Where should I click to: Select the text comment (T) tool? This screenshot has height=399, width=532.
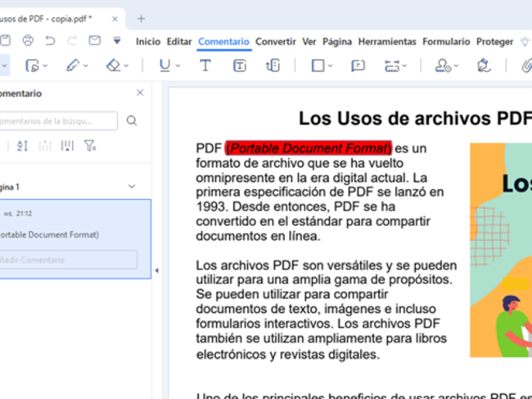(205, 66)
